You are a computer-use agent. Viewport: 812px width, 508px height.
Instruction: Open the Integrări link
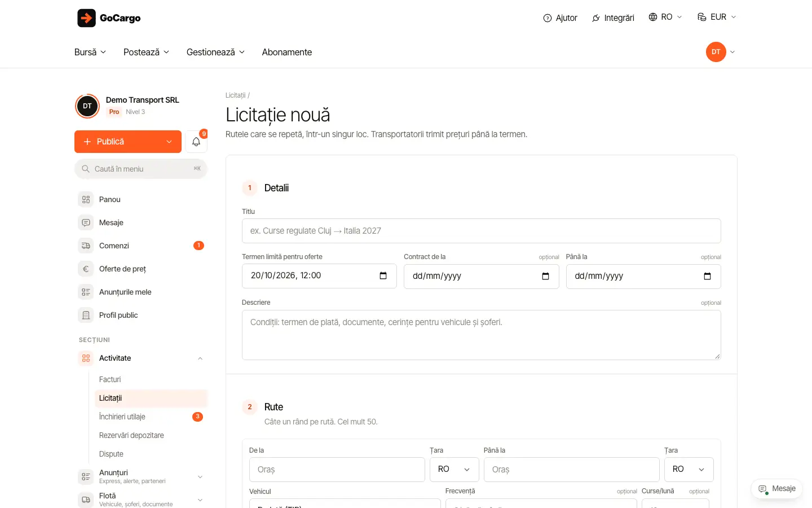click(x=613, y=18)
